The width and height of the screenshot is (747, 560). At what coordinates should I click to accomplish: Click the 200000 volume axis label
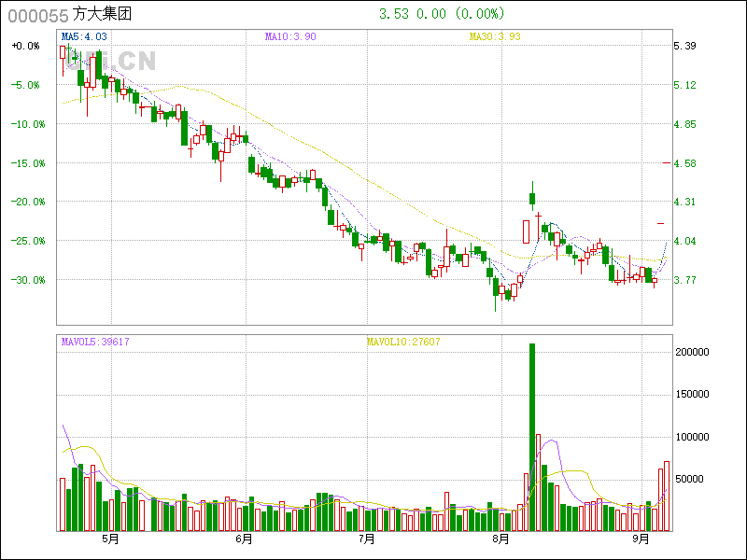click(694, 352)
